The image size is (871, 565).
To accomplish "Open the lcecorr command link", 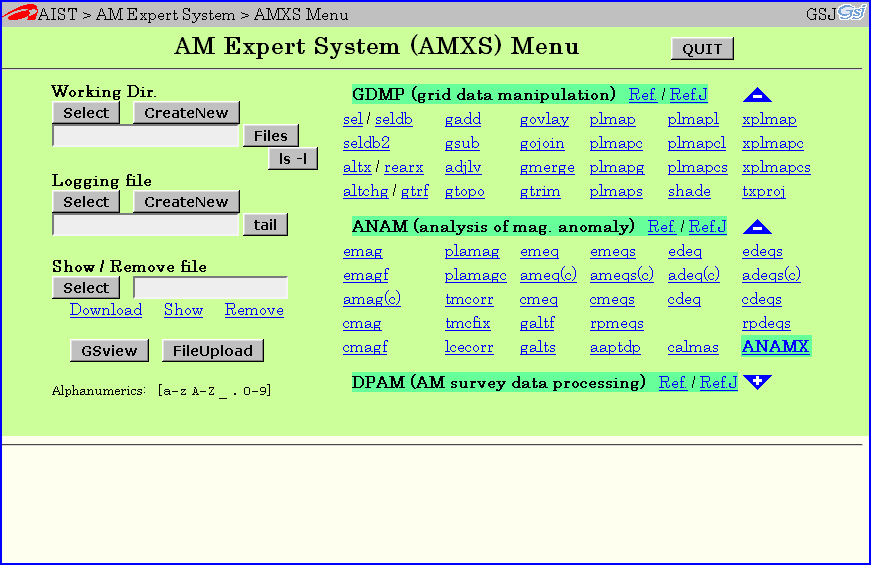I will [469, 347].
